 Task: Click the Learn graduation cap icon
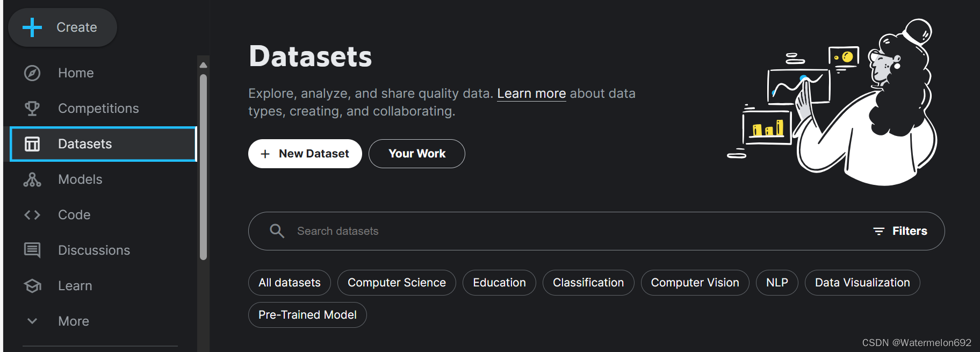click(32, 285)
